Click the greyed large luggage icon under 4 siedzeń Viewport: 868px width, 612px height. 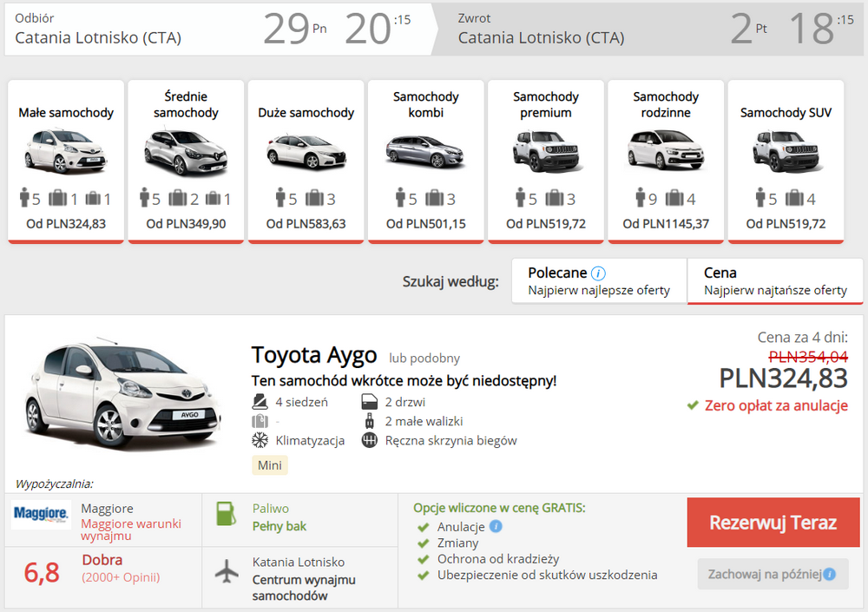click(x=260, y=421)
